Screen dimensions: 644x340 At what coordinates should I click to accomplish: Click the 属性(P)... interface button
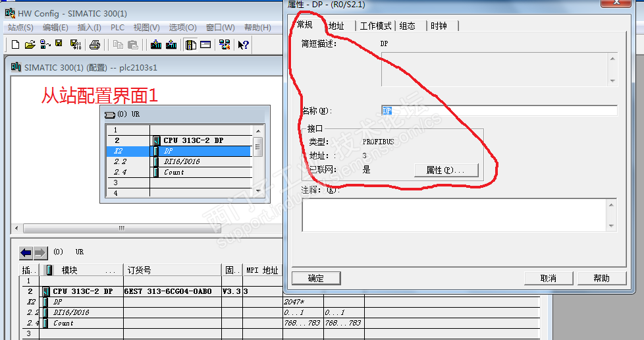[x=446, y=170]
